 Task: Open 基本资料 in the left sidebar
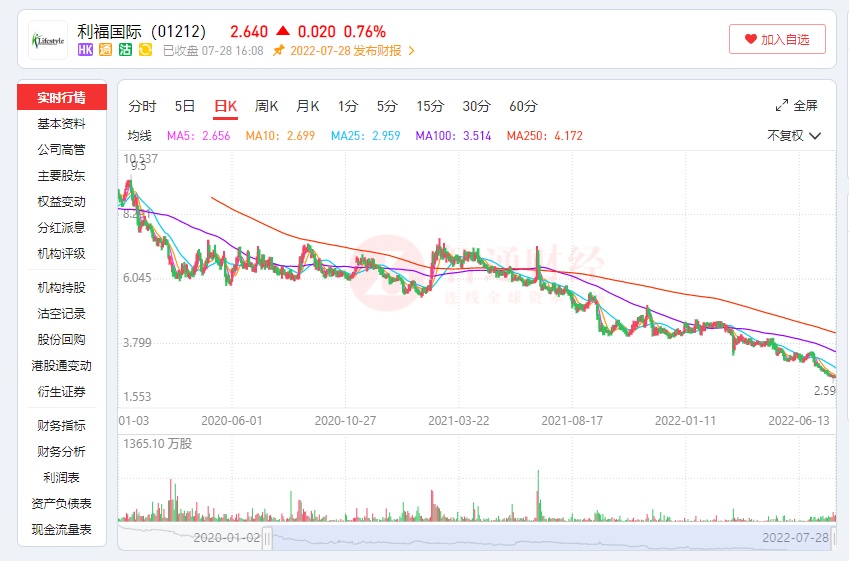[61, 124]
